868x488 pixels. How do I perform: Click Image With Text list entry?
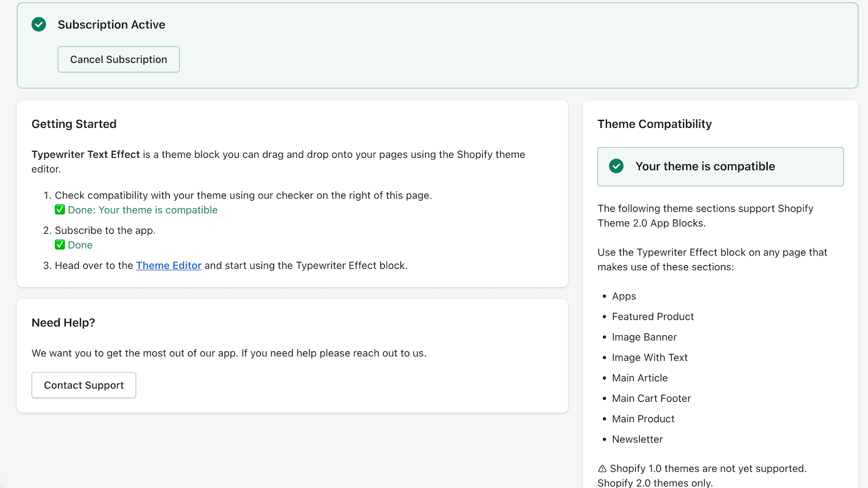point(649,358)
